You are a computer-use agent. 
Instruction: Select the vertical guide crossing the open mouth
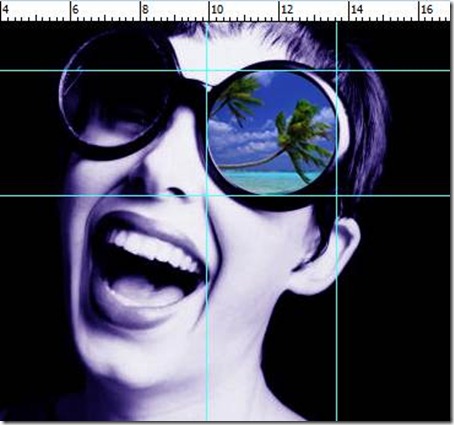(207, 221)
